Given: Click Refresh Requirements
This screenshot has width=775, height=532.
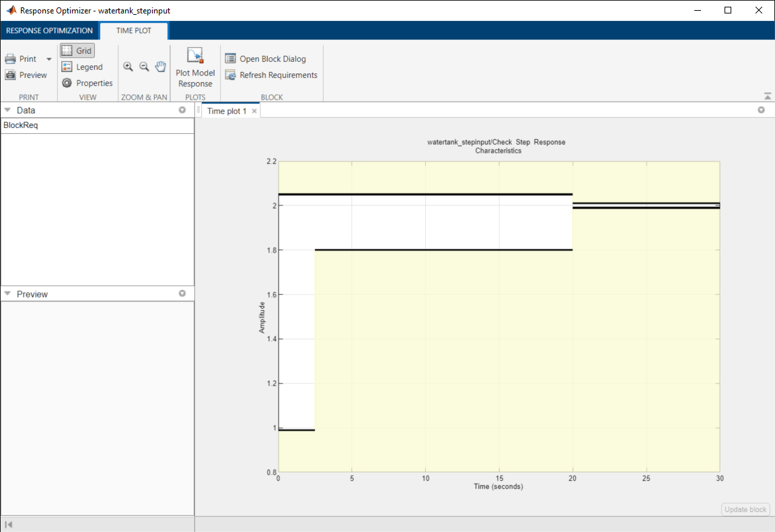Looking at the screenshot, I should 271,75.
